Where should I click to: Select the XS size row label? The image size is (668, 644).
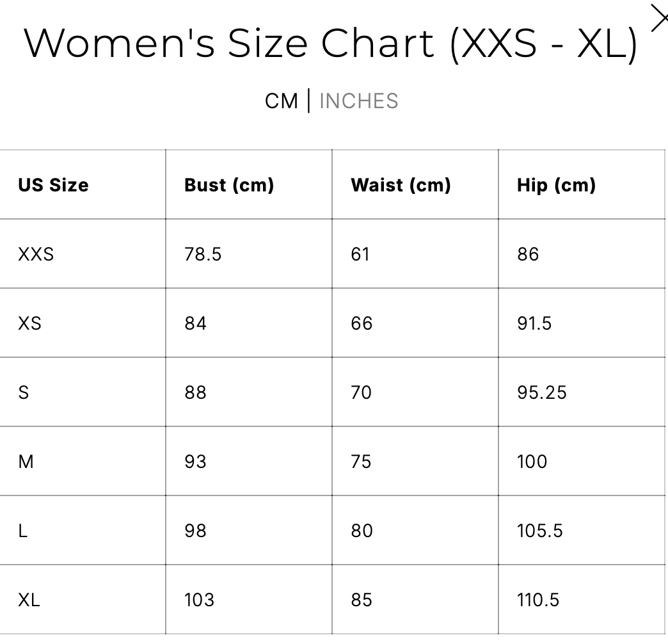[x=29, y=323]
